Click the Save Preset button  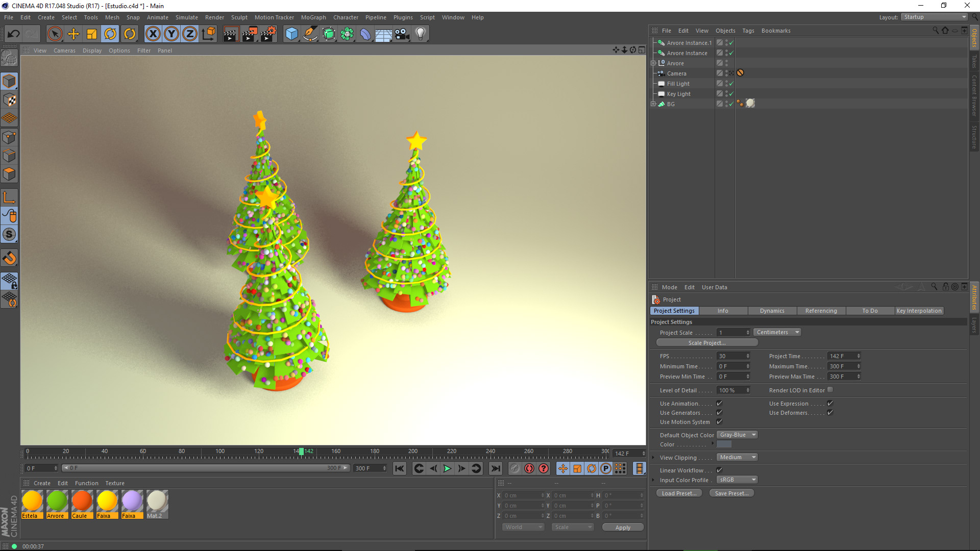pyautogui.click(x=731, y=493)
